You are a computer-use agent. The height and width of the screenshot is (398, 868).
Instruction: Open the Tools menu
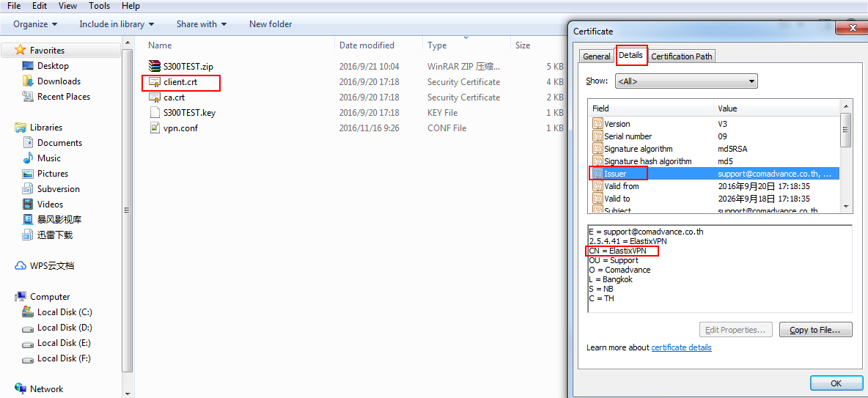click(x=98, y=6)
